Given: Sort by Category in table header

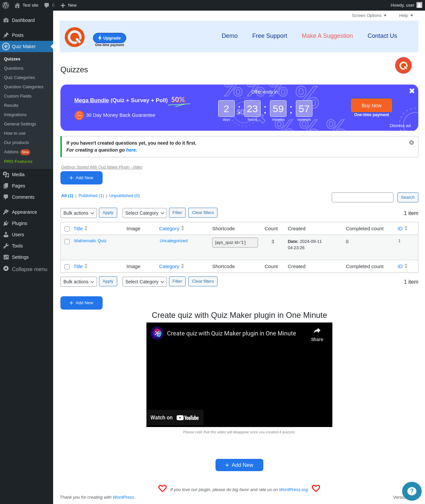Looking at the screenshot, I should click(171, 229).
